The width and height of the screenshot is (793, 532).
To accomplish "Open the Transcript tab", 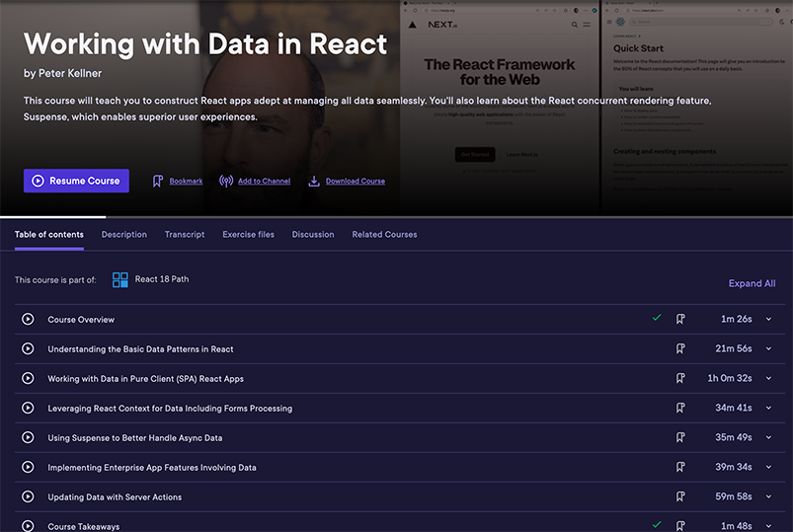I will [x=185, y=235].
